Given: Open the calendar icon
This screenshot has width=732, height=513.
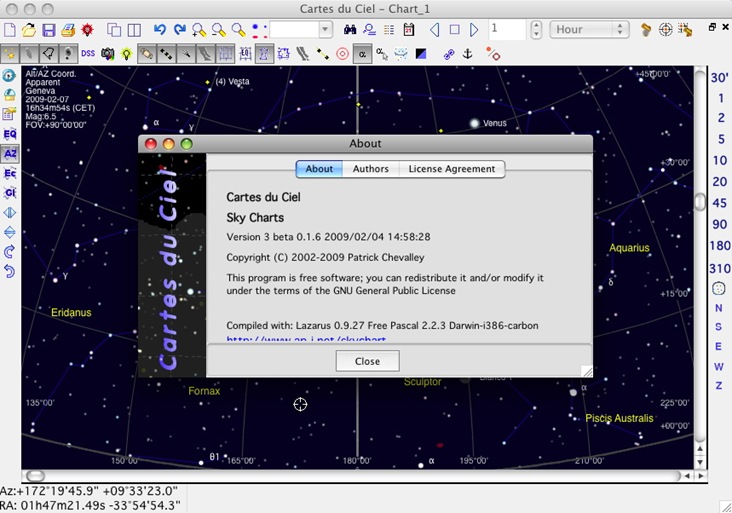Looking at the screenshot, I should (x=408, y=30).
